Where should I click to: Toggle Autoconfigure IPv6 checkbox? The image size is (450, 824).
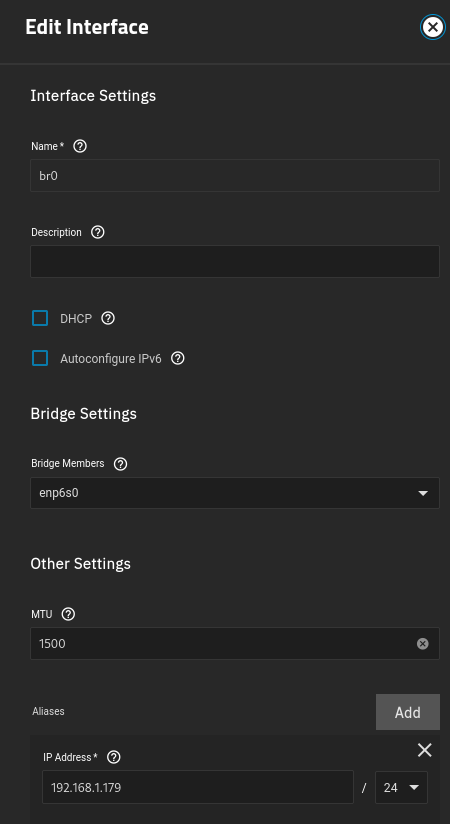tap(40, 358)
